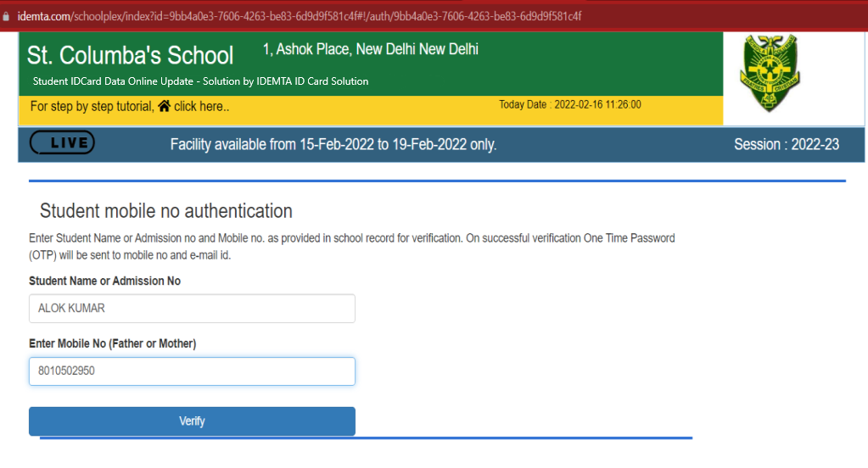The width and height of the screenshot is (868, 468).
Task: Click the 'Student Name or Admission No' label
Action: coord(104,281)
